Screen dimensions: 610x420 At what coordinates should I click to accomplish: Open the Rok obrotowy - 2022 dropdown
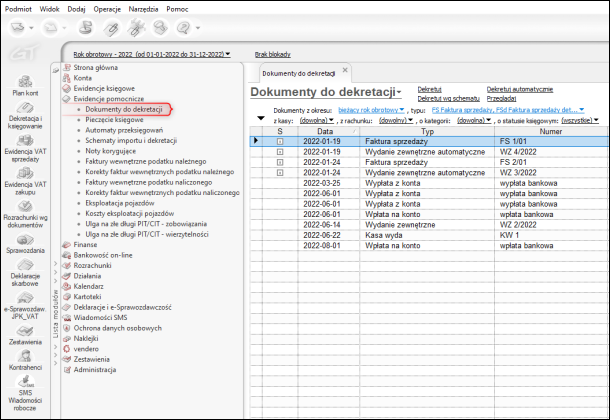(x=152, y=54)
